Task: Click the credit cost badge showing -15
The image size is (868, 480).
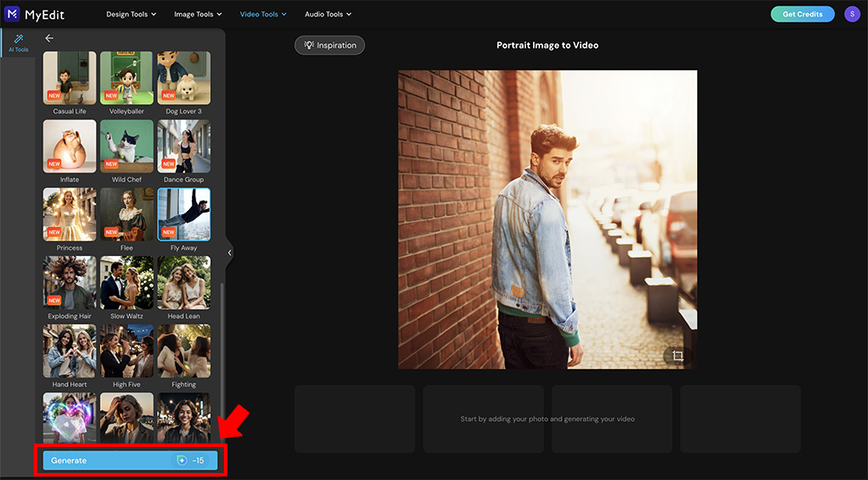Action: click(x=191, y=460)
